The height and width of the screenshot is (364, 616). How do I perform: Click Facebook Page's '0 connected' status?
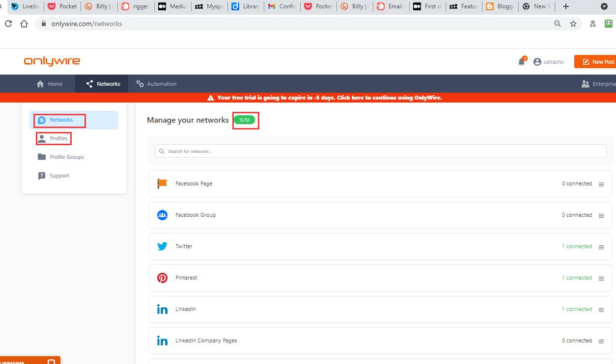(x=577, y=183)
